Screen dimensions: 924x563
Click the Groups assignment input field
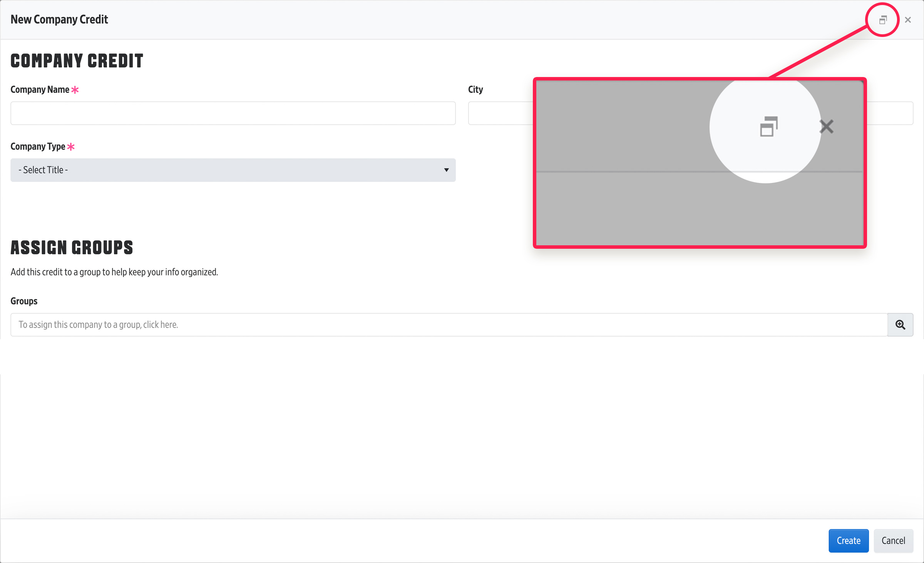point(449,325)
